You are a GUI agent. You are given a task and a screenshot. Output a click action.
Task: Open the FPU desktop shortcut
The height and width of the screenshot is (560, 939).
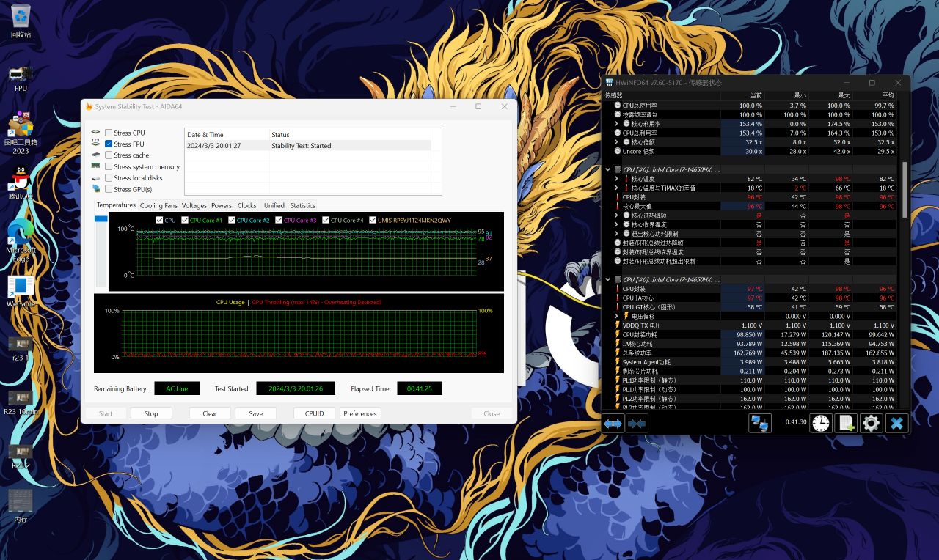(x=21, y=78)
